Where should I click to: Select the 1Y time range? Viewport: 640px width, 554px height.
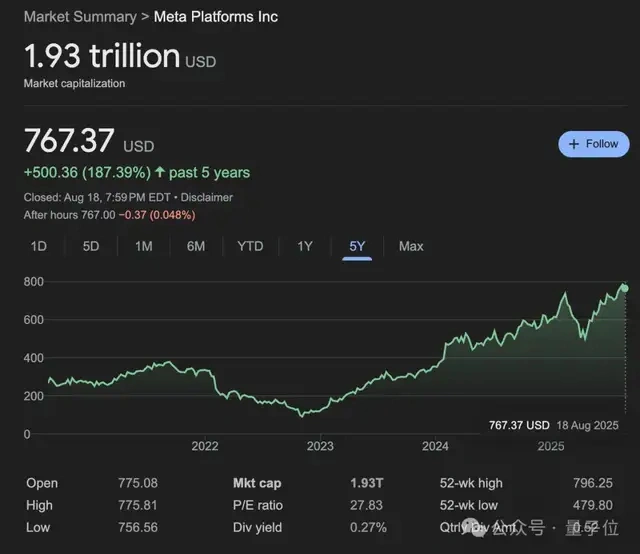[305, 246]
